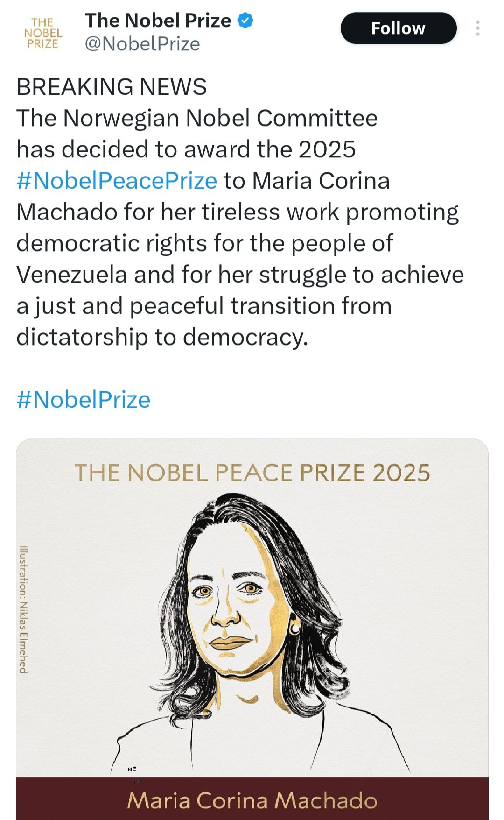504x820 pixels.
Task: Click the small artist signature below the portrait
Action: tap(132, 769)
